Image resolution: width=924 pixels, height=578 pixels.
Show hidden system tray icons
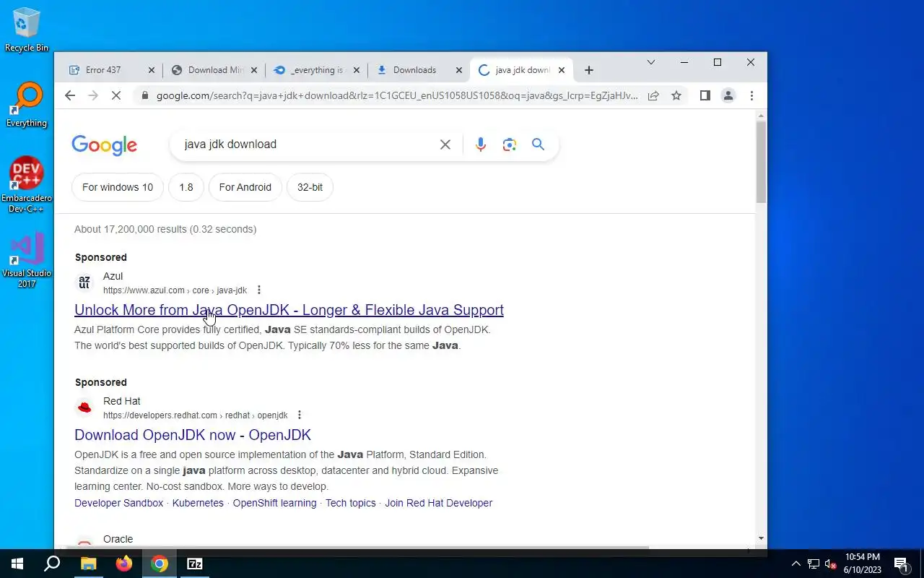796,564
